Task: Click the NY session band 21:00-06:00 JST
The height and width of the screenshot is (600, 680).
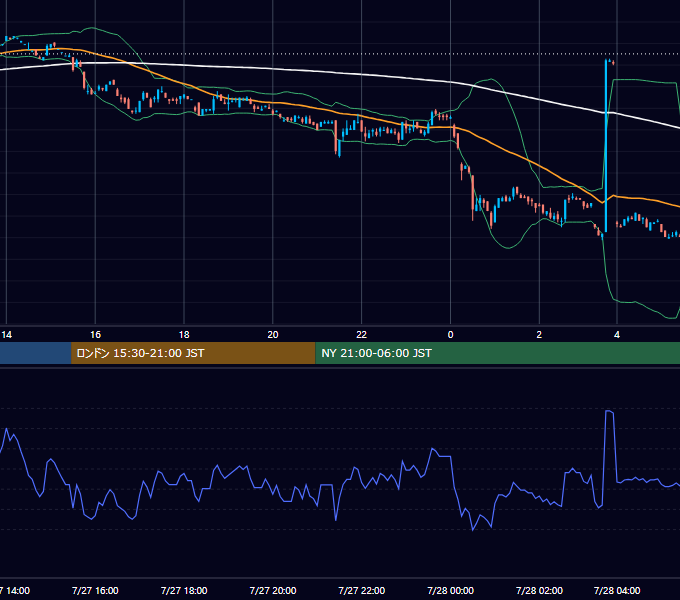Action: [x=497, y=353]
